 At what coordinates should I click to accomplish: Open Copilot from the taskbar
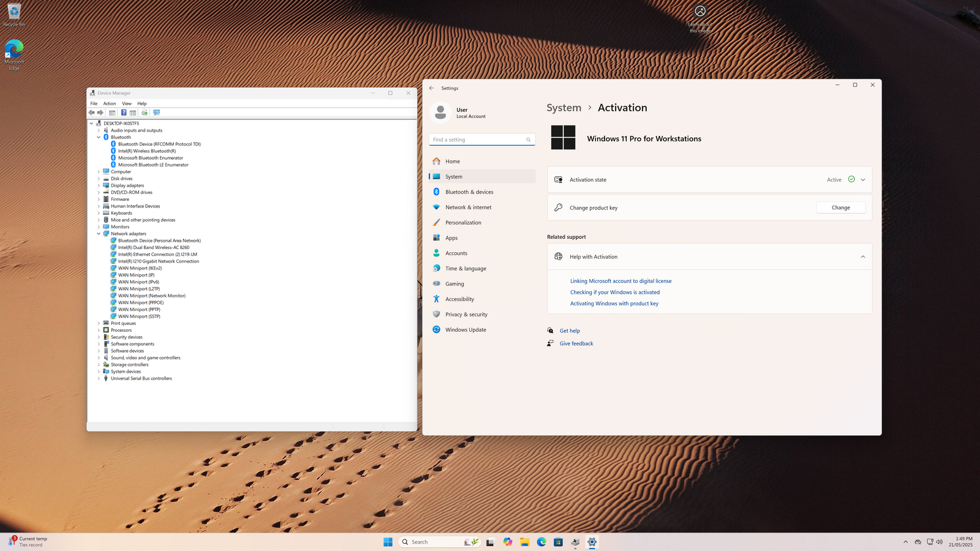(508, 542)
